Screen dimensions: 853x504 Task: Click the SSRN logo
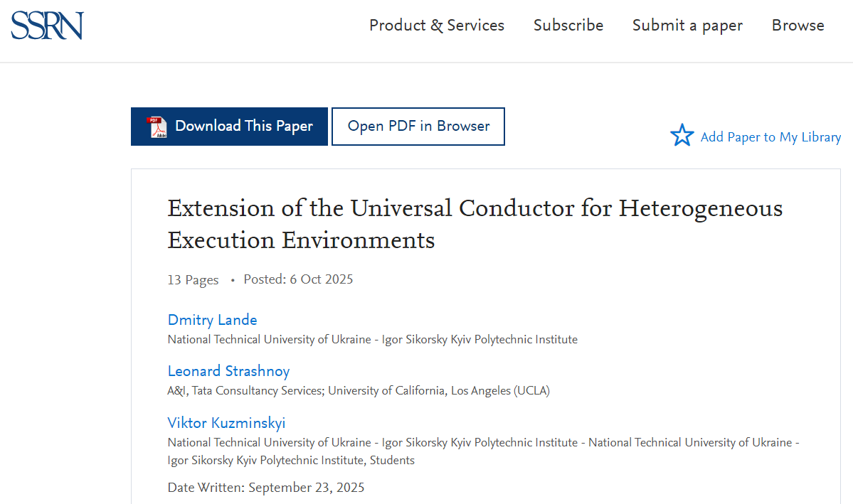[x=47, y=26]
